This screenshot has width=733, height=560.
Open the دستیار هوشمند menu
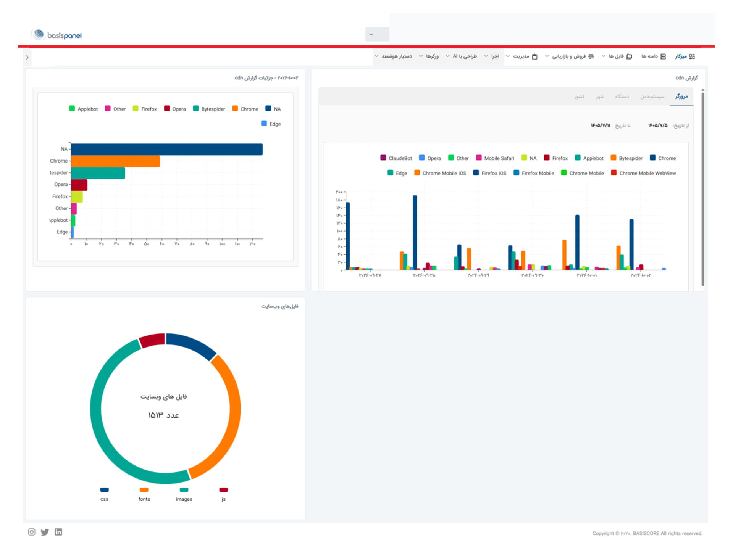click(x=393, y=56)
